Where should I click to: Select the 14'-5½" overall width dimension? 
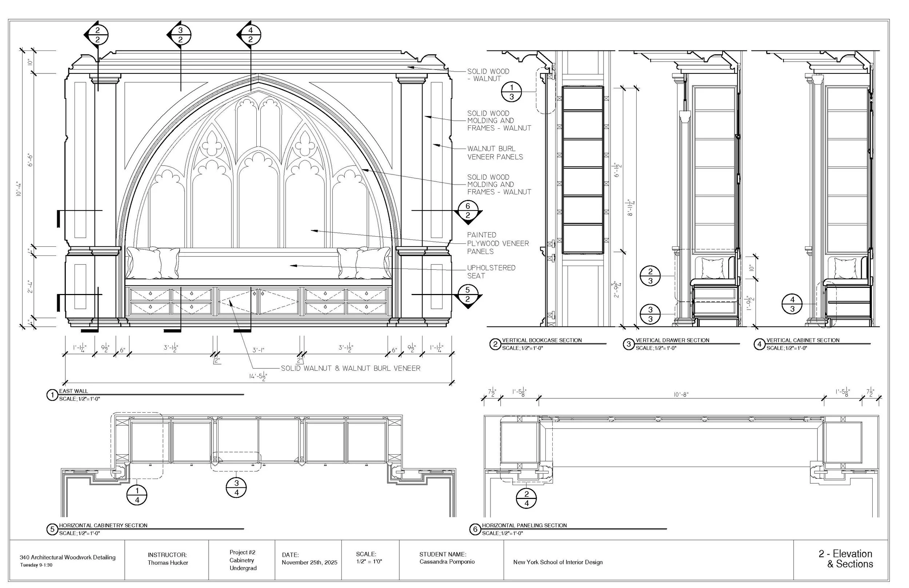coord(258,376)
